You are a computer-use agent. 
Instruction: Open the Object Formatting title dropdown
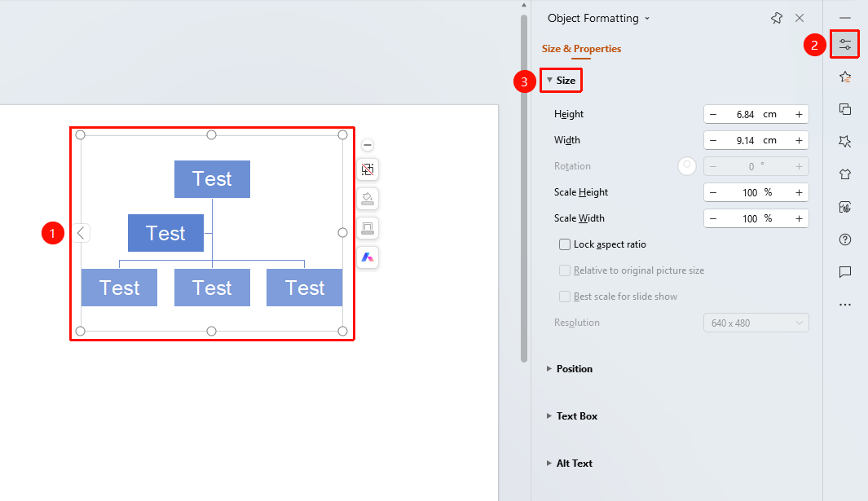(x=647, y=18)
